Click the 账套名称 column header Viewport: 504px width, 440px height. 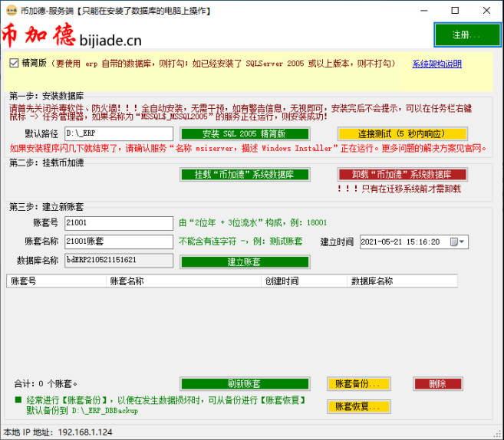pyautogui.click(x=183, y=281)
